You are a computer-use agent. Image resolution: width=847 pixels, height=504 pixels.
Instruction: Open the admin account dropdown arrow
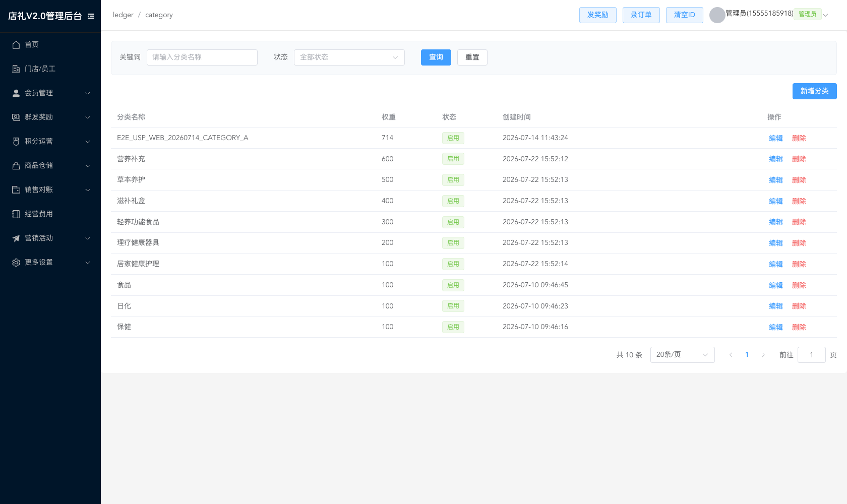pyautogui.click(x=825, y=15)
